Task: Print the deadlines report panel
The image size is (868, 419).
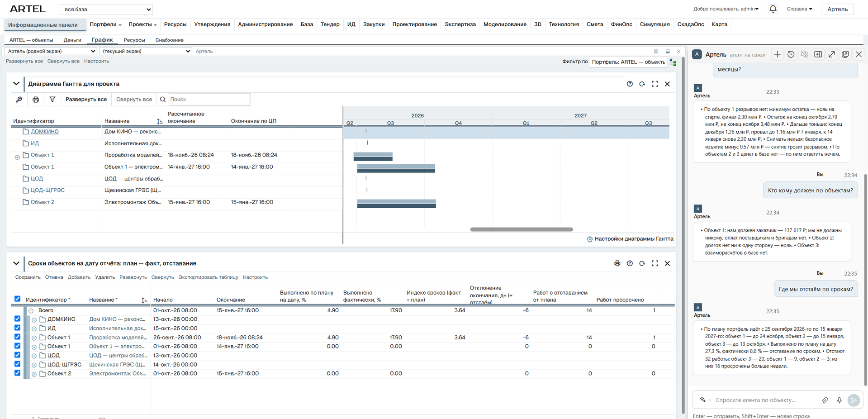Action: pos(617,263)
